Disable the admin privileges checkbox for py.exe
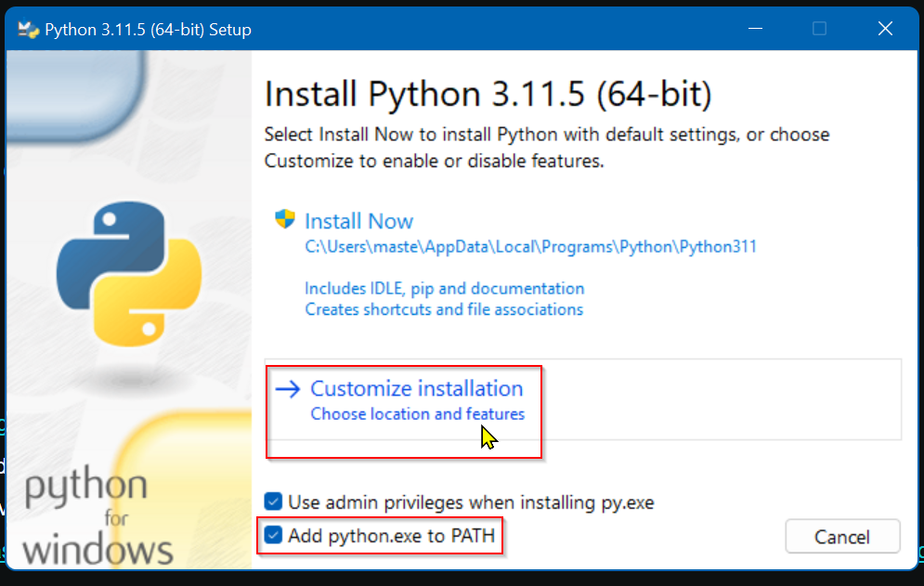924x586 pixels. pos(273,502)
